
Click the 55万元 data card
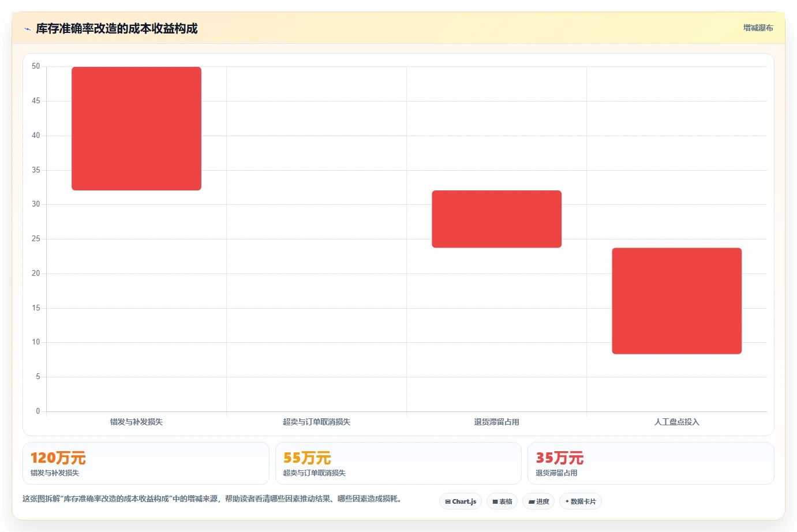398,463
